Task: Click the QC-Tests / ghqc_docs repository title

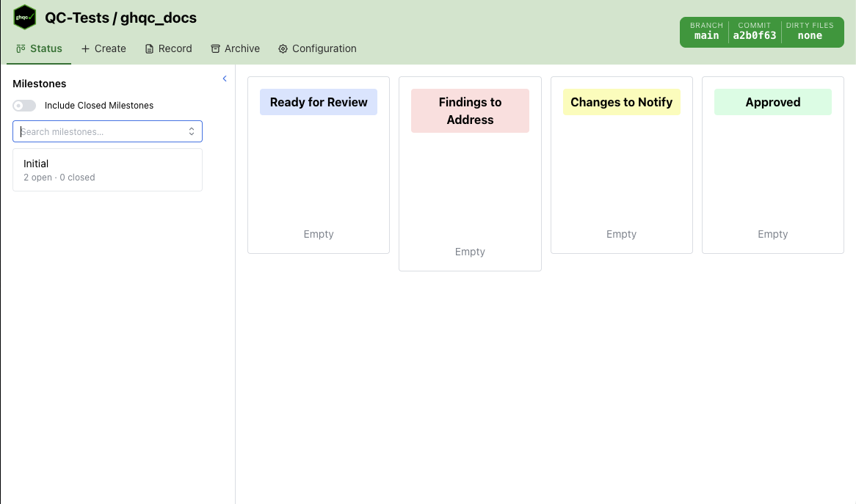Action: pos(120,18)
